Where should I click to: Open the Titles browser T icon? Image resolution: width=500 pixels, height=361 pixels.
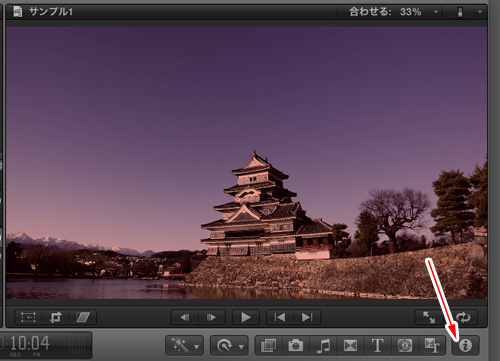tap(377, 345)
